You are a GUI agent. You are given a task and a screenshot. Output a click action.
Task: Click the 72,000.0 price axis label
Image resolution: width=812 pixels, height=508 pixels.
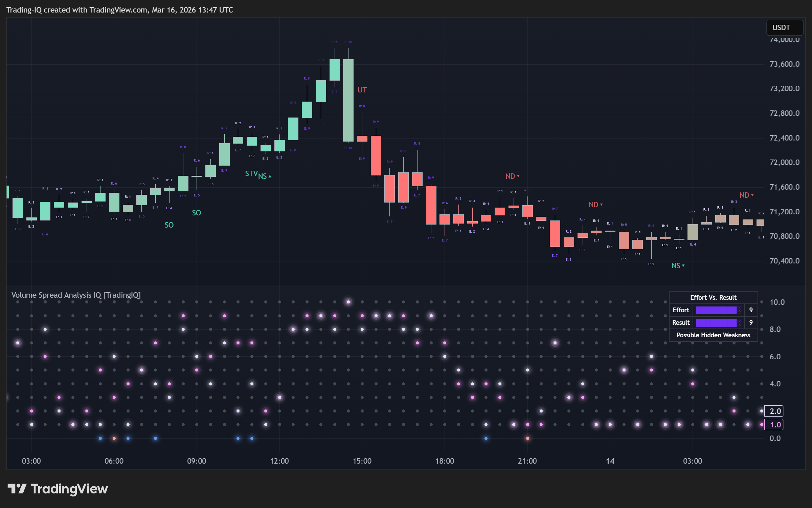coord(784,162)
